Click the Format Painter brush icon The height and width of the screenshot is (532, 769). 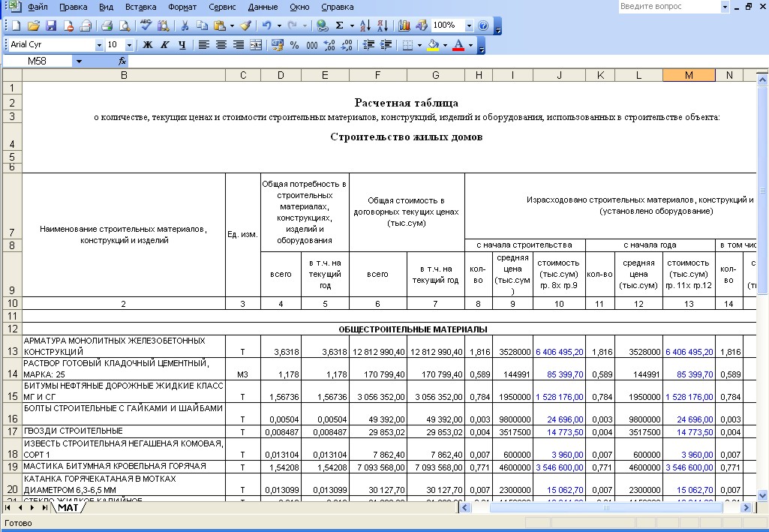click(x=246, y=26)
